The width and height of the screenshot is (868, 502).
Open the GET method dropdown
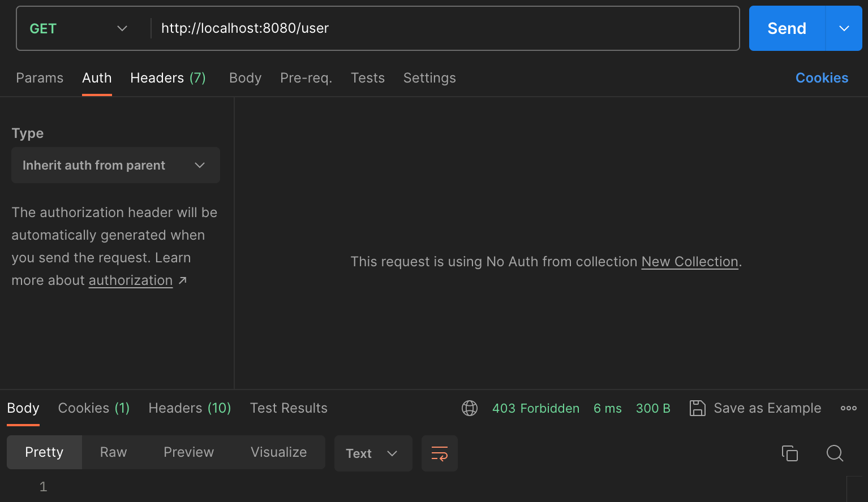79,28
